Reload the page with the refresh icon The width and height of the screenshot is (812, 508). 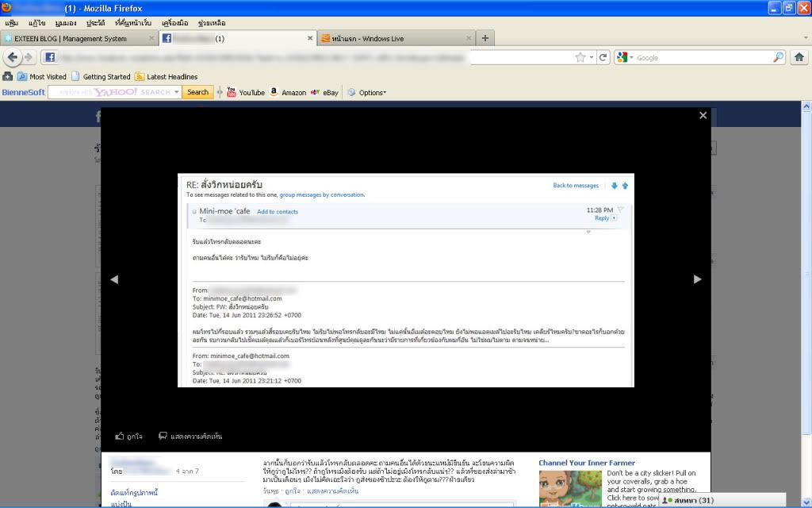(x=603, y=57)
